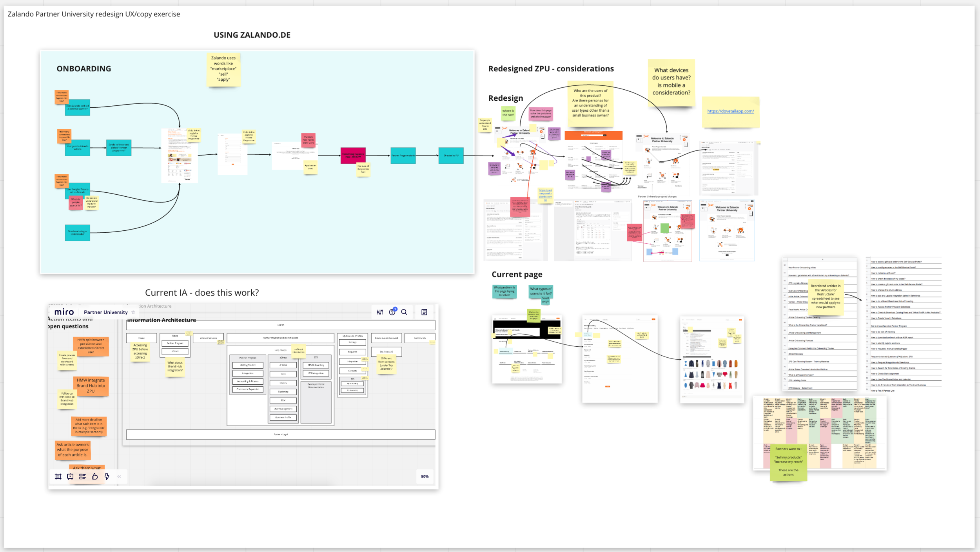This screenshot has width=980, height=552.
Task: Click the magenta flow box in onboarding
Action: (353, 156)
